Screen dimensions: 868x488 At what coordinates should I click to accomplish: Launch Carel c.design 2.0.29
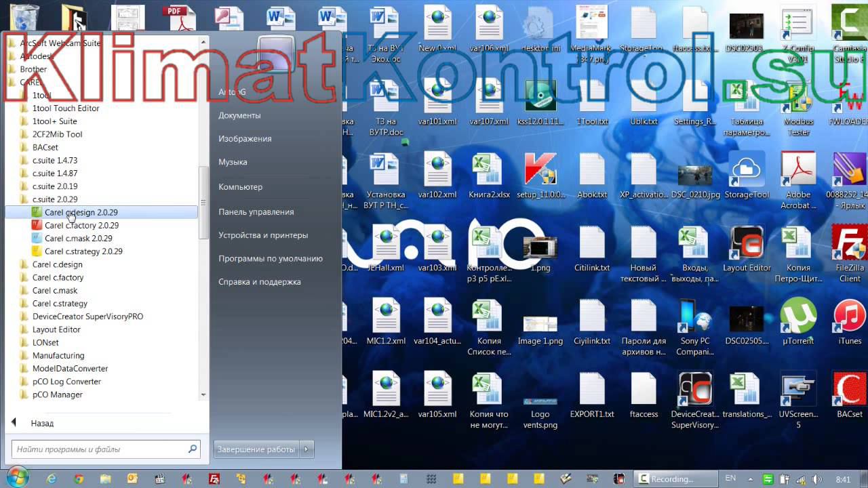[x=81, y=212]
